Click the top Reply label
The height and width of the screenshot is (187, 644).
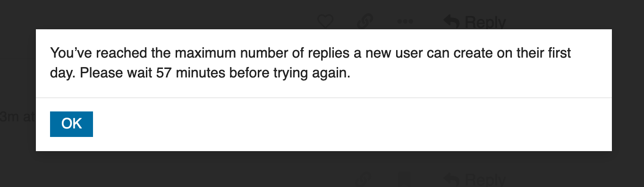coord(485,22)
